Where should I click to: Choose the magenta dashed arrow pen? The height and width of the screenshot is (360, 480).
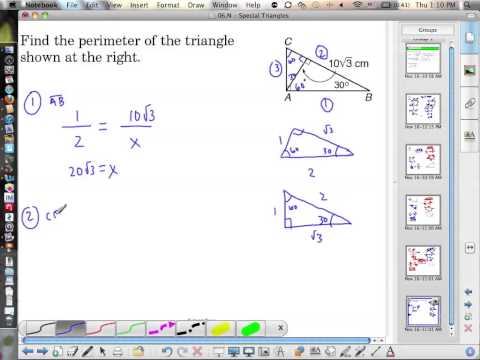pyautogui.click(x=161, y=328)
